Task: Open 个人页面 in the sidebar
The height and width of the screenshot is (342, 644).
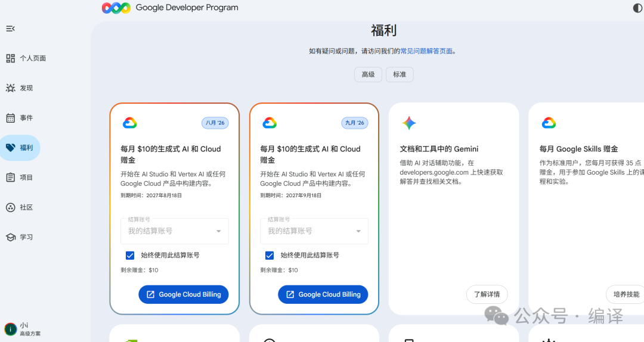Action: tap(26, 58)
